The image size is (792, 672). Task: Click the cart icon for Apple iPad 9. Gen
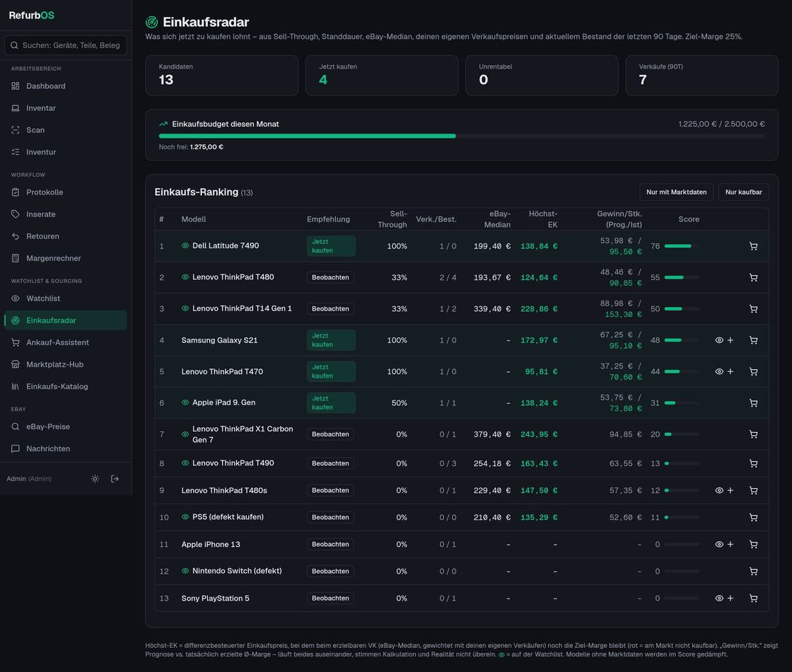coord(753,402)
